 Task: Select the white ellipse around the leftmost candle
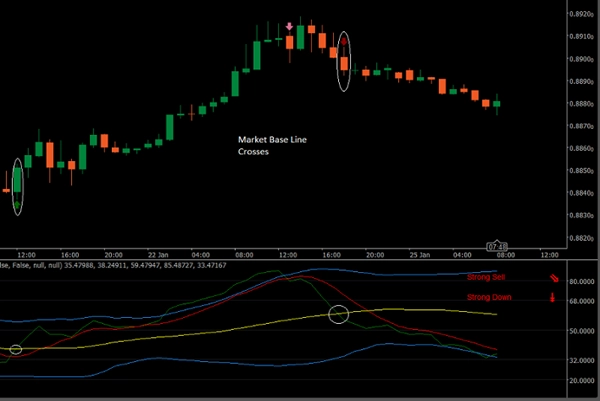click(17, 185)
